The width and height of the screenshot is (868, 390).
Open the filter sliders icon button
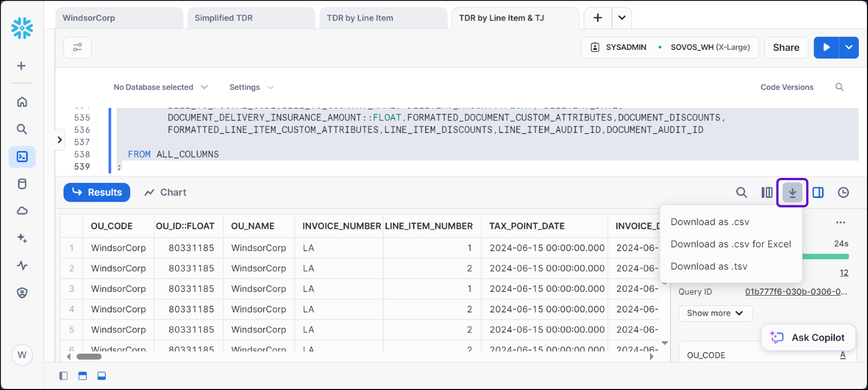coord(78,48)
